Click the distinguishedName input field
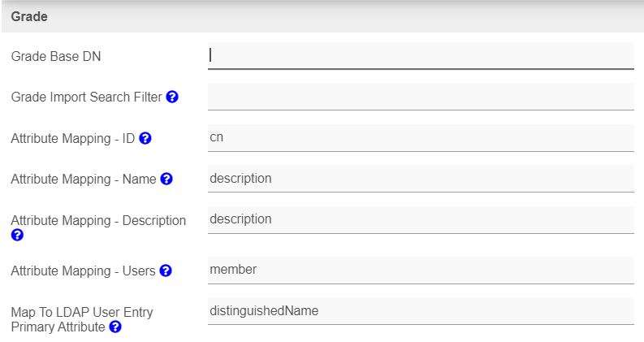 click(x=421, y=311)
